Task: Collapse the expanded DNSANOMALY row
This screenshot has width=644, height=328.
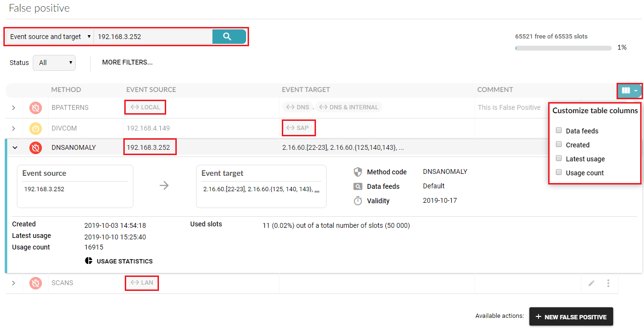Action: [14, 148]
